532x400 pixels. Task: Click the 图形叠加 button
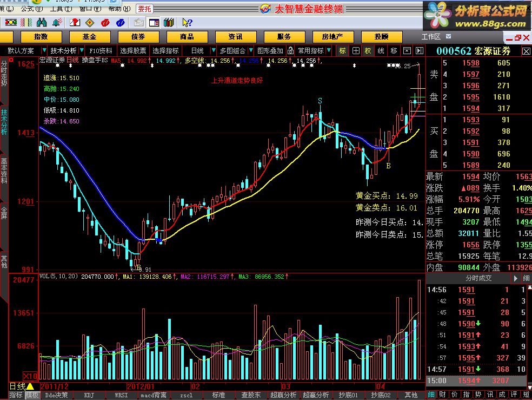click(270, 50)
